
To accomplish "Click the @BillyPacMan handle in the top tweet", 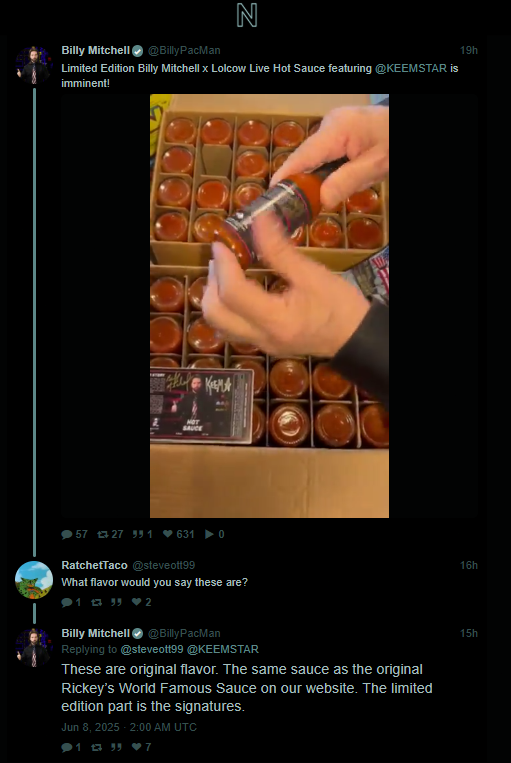I will 184,50.
